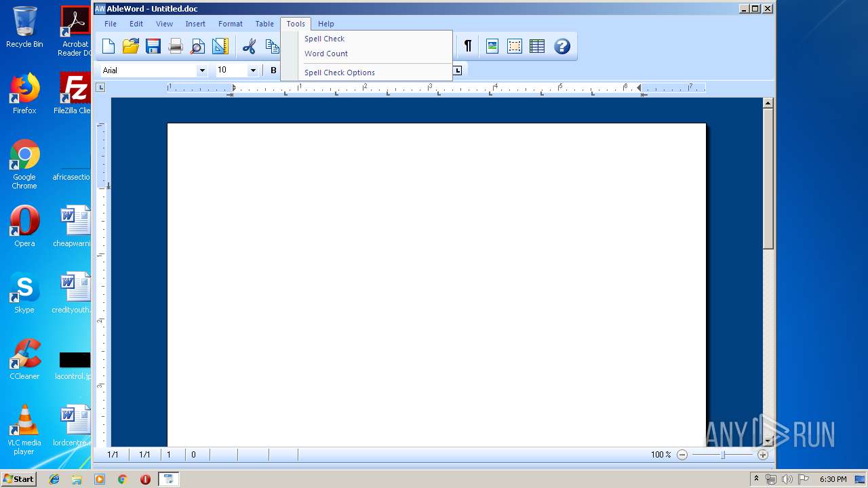Viewport: 868px width, 488px height.
Task: Expand the Arial font name dropdown
Action: [201, 70]
